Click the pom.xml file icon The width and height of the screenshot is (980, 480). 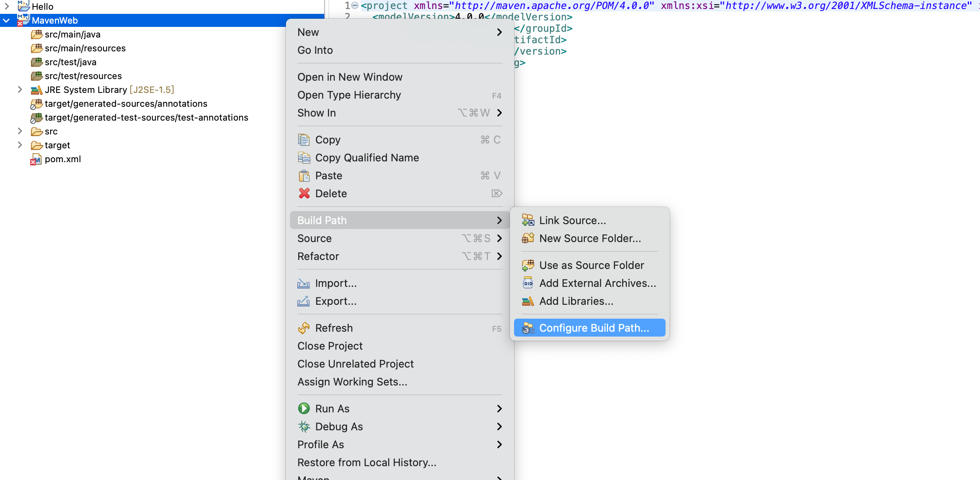coord(36,159)
